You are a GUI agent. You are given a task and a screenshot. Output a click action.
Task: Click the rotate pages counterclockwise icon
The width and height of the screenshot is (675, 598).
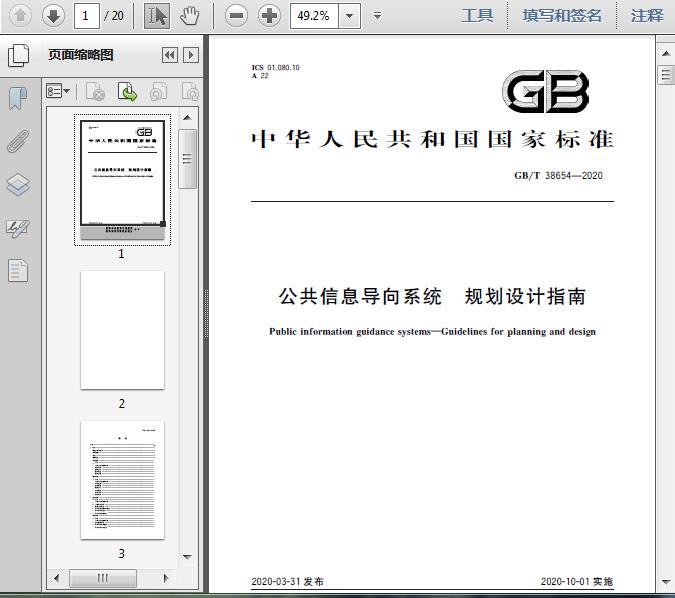point(159,92)
